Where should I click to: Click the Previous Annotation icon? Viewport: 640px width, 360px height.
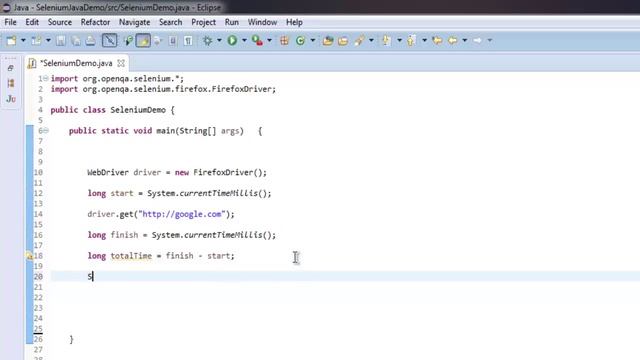(411, 40)
